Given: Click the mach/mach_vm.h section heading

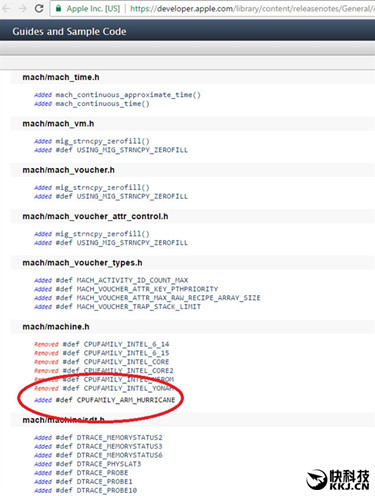Looking at the screenshot, I should pos(58,124).
